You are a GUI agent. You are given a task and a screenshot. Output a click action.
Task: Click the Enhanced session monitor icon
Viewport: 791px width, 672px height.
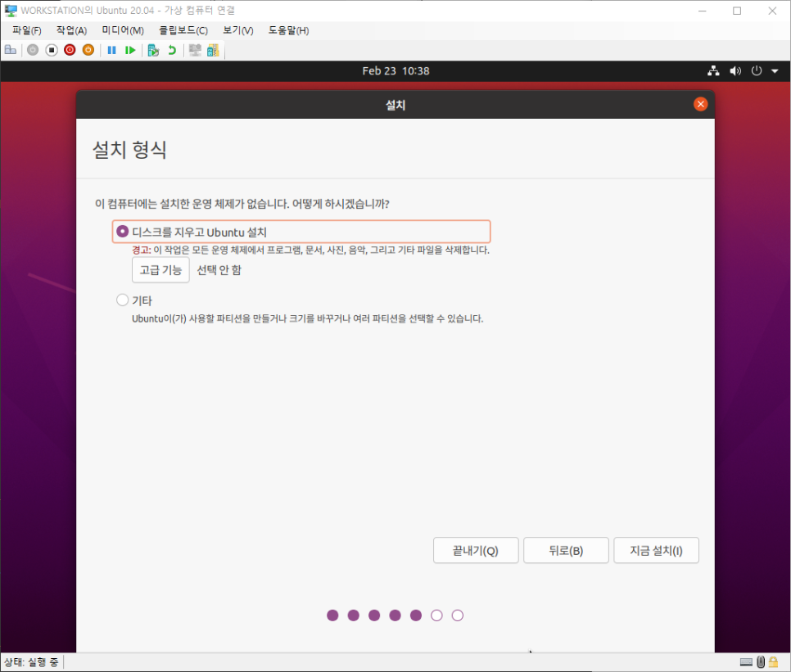pyautogui.click(x=195, y=50)
